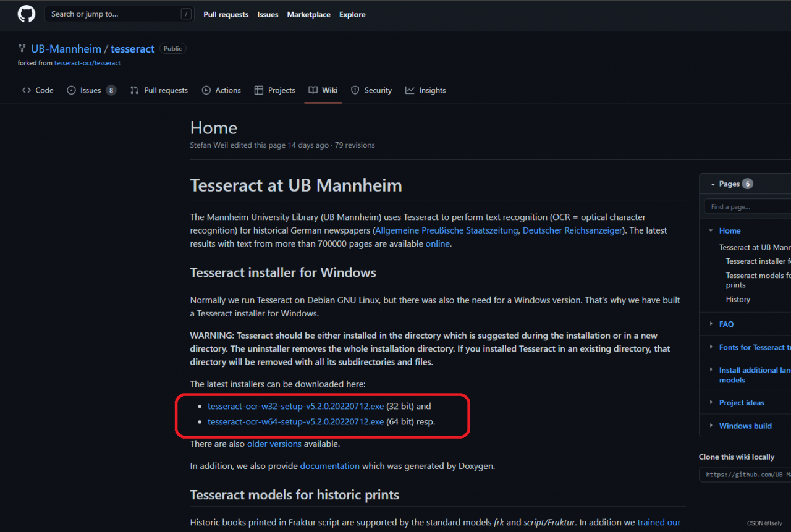Download tesseract-ocr-w64-setup-v5.2.0.20220712.exe
The width and height of the screenshot is (791, 532).
[295, 422]
